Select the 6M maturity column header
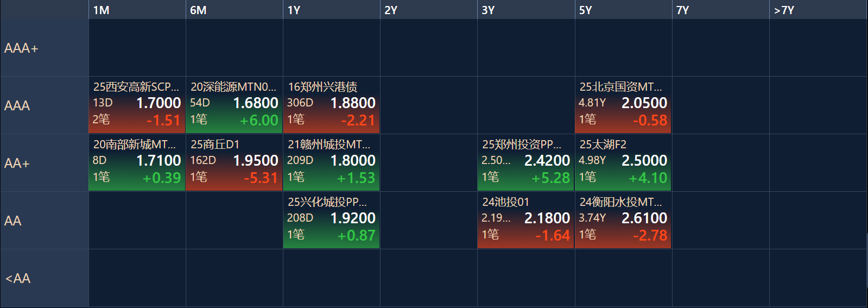This screenshot has height=308, width=868. (234, 10)
